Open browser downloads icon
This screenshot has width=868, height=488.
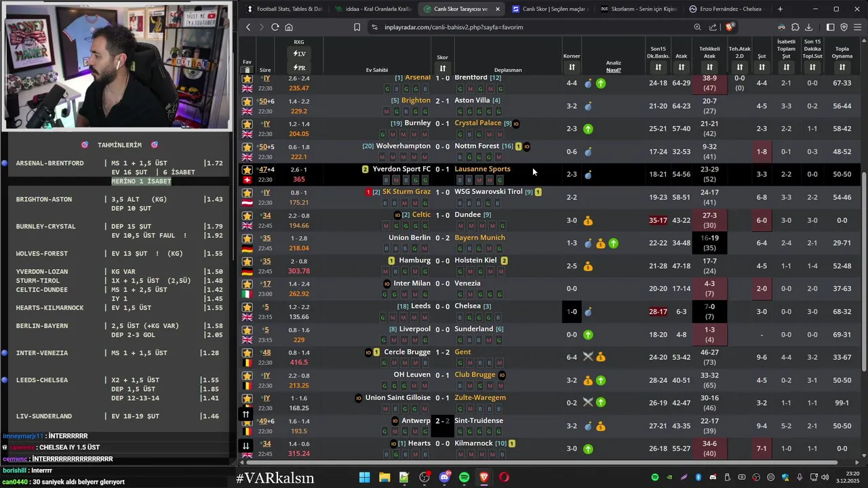coord(808,27)
